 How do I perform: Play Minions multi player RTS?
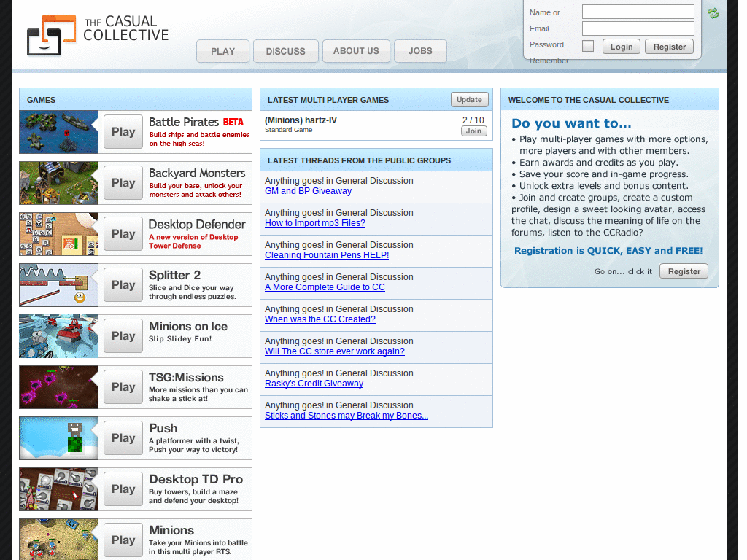pyautogui.click(x=123, y=540)
